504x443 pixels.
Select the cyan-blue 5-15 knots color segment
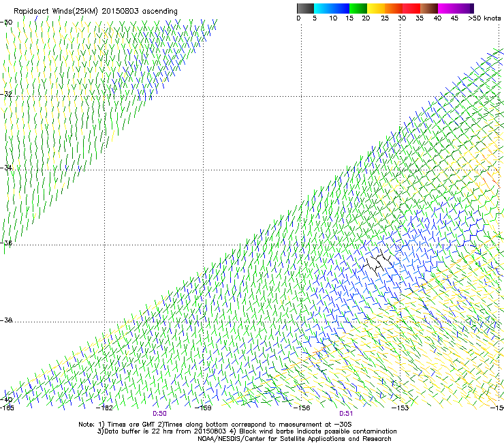(332, 8)
